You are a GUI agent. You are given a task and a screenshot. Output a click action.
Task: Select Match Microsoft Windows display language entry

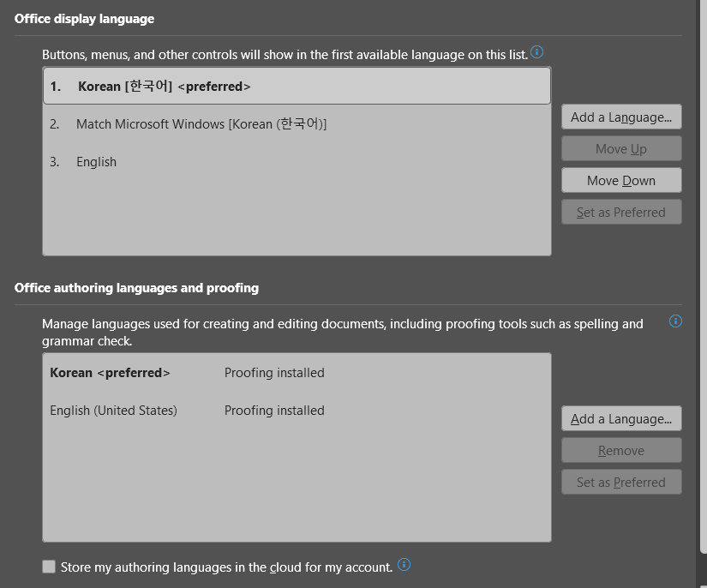(297, 124)
